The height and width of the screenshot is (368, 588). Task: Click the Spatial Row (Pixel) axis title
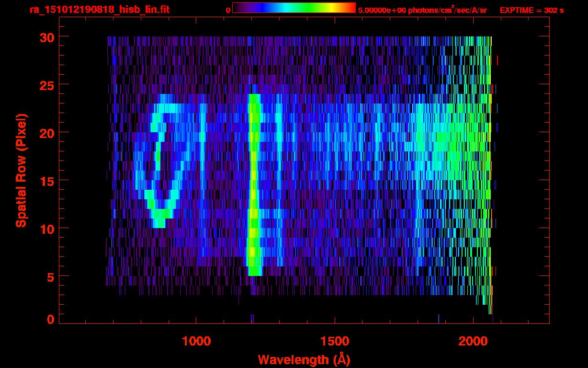pos(21,170)
